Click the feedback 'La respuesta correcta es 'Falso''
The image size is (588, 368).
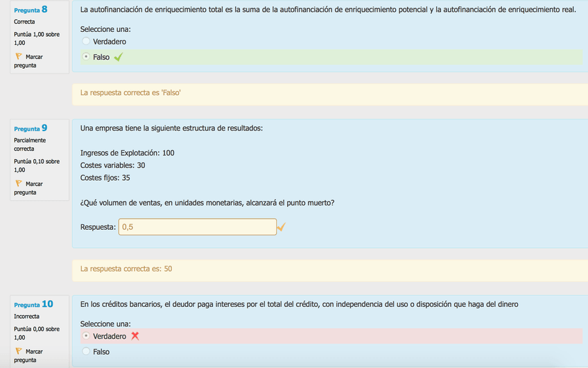pos(130,92)
